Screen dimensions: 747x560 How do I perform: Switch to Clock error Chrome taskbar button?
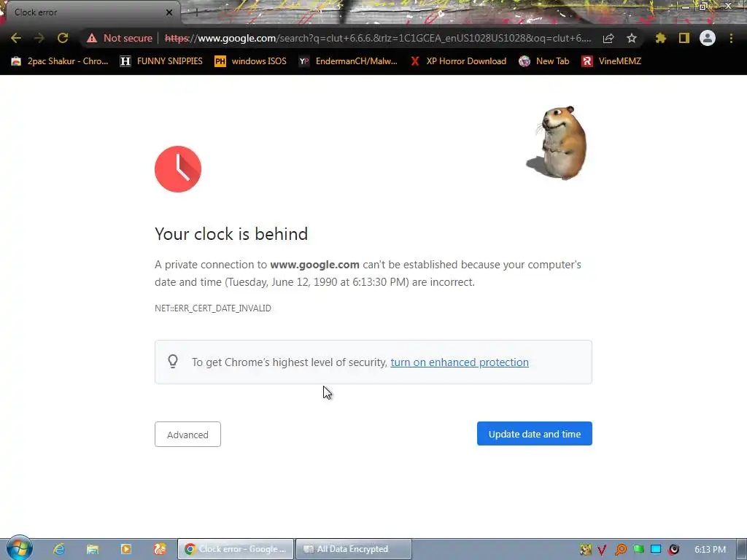[236, 549]
